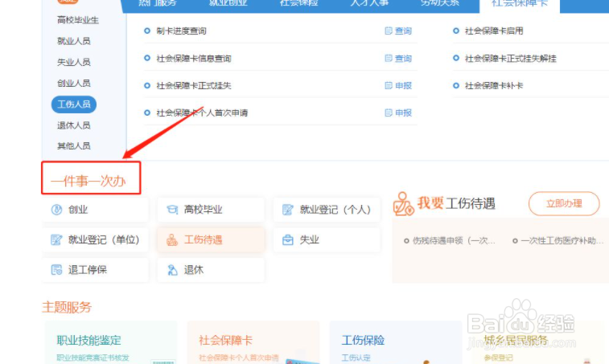Viewport: 609px width, 364px height.
Task: Open 就业登记（单位） card label
Action: tap(104, 239)
